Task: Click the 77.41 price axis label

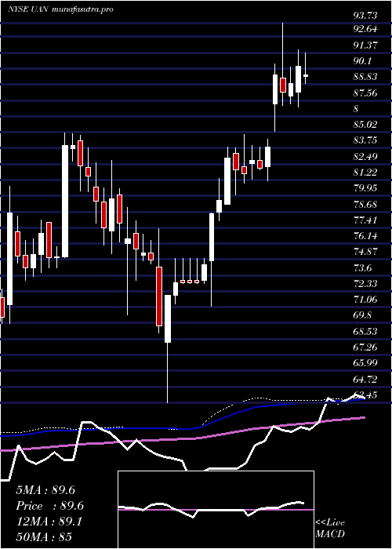Action: click(x=365, y=220)
